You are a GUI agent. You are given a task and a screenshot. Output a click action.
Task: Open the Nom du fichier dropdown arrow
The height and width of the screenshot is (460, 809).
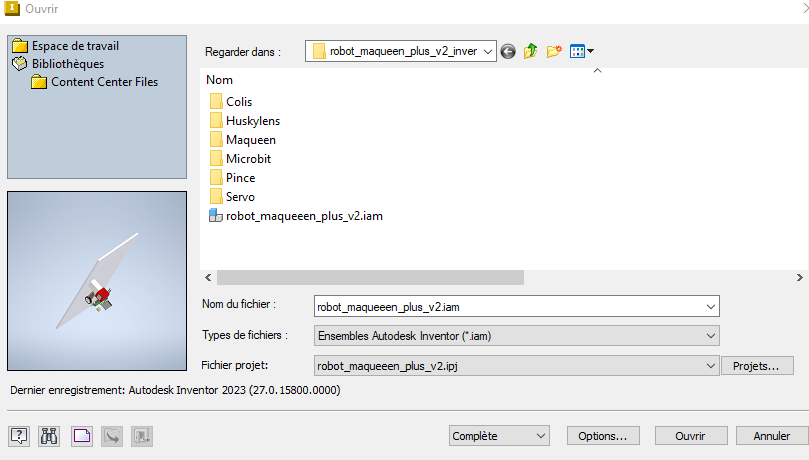click(x=710, y=307)
